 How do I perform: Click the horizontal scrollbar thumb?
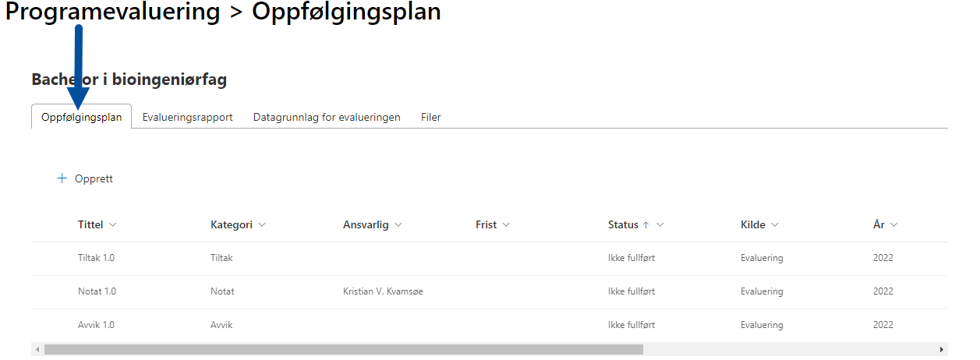(x=343, y=350)
